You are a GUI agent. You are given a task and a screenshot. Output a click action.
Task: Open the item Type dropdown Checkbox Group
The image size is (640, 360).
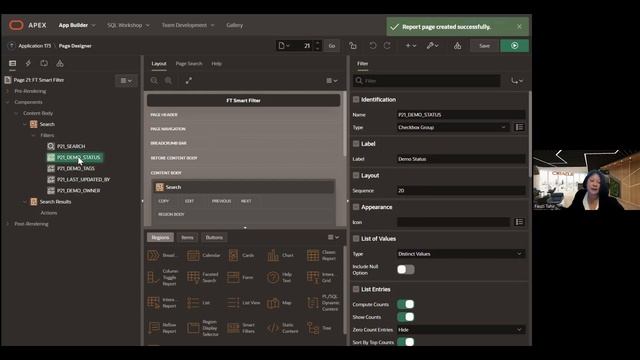[x=453, y=127]
